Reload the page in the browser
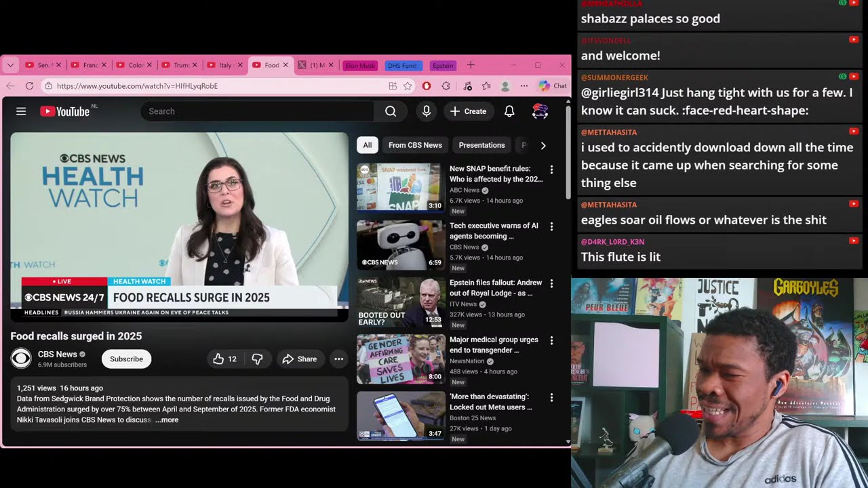This screenshot has width=868, height=488. 29,86
